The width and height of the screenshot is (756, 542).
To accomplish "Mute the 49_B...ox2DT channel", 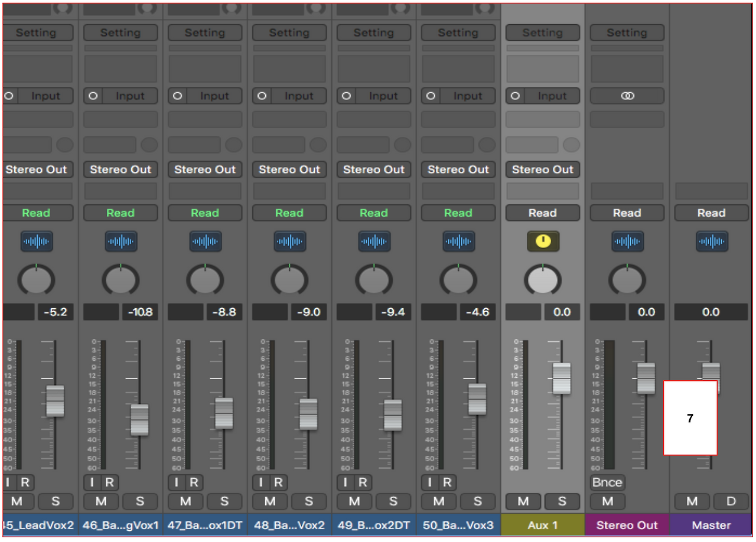I will coord(354,501).
